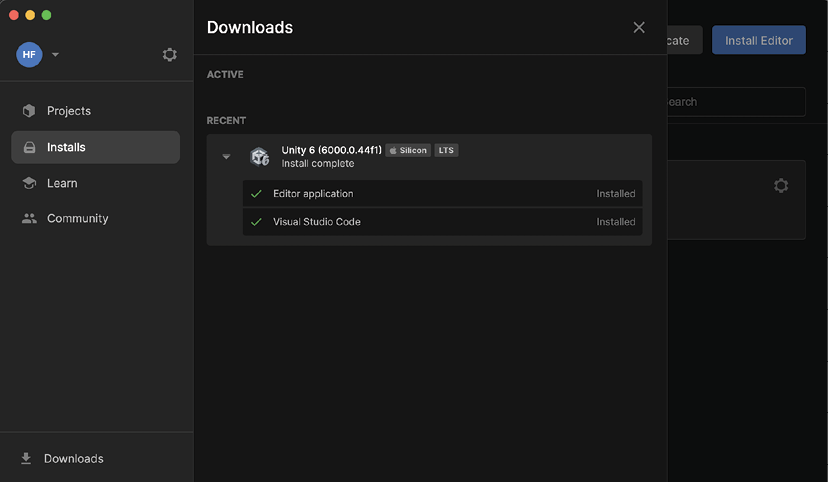Focus the Search field in Installs
The width and height of the screenshot is (828, 482).
(737, 102)
